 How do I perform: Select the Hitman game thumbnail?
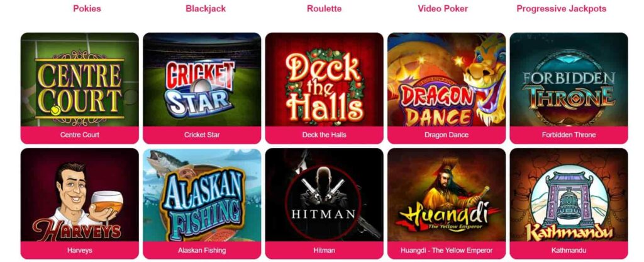point(324,195)
